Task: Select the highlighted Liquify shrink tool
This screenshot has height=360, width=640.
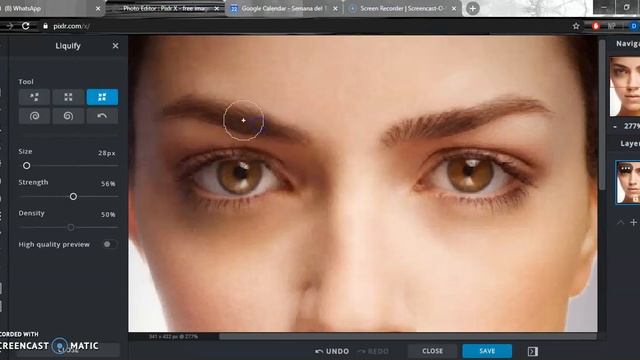Action: 102,97
